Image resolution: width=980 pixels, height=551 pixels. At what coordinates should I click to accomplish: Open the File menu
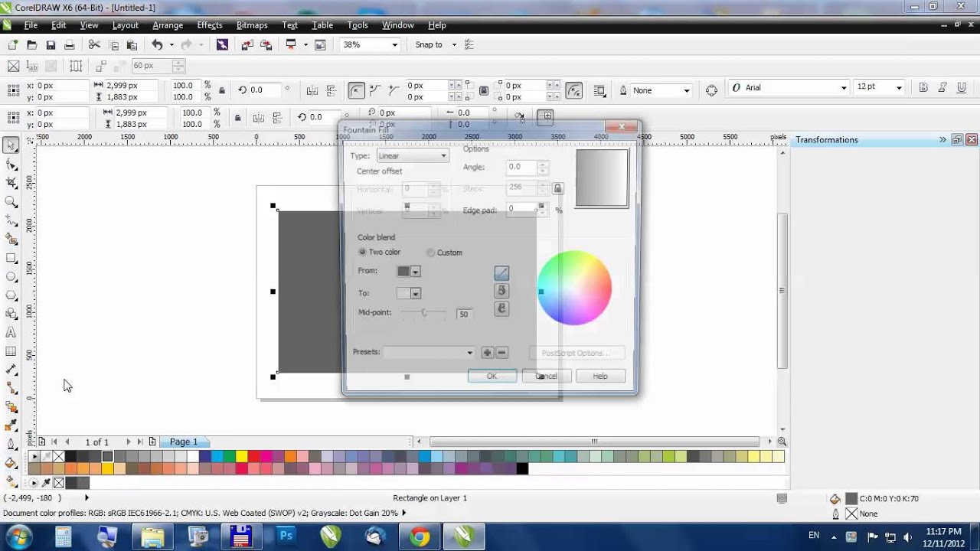(x=31, y=25)
